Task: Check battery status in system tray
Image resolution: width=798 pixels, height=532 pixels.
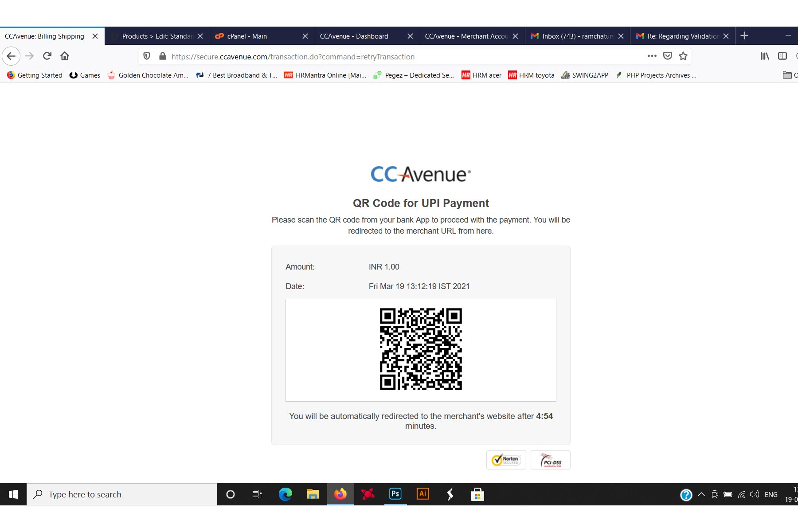Action: click(x=728, y=494)
